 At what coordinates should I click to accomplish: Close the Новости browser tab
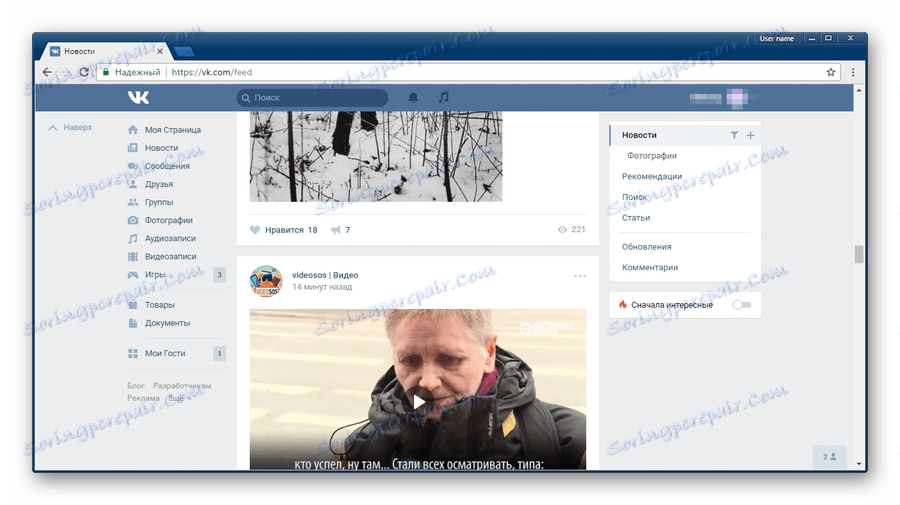[160, 51]
